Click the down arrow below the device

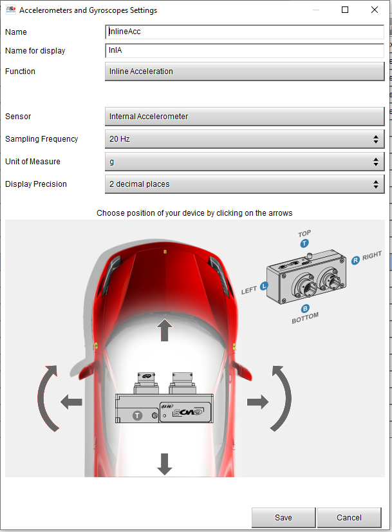[x=165, y=463]
